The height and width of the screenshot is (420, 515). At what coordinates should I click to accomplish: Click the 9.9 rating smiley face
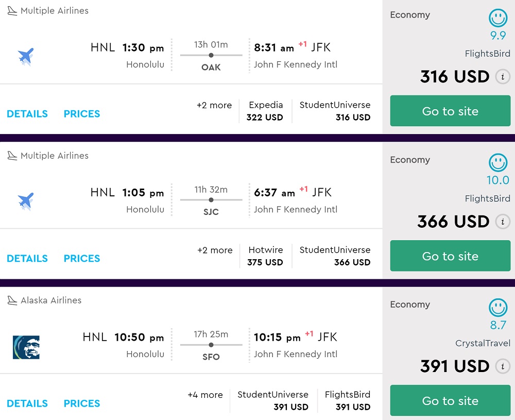pyautogui.click(x=498, y=19)
